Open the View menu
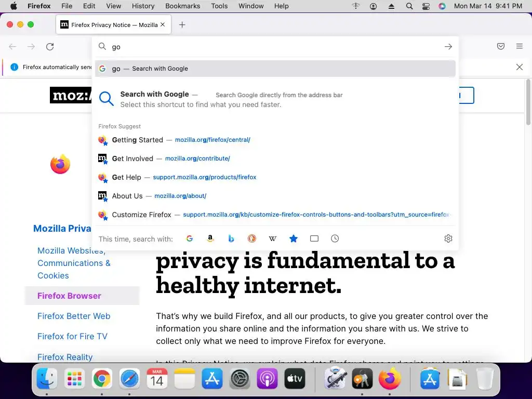The image size is (532, 399). (x=114, y=6)
